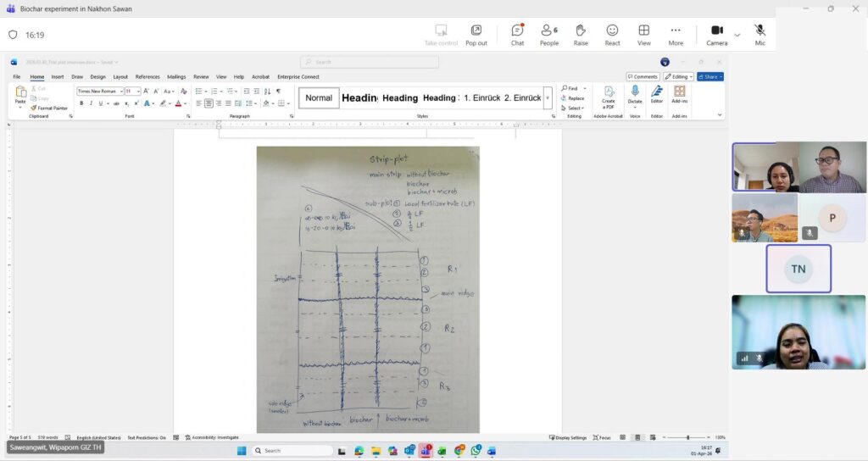
Task: Raise your hand in the meeting
Action: coord(581,34)
